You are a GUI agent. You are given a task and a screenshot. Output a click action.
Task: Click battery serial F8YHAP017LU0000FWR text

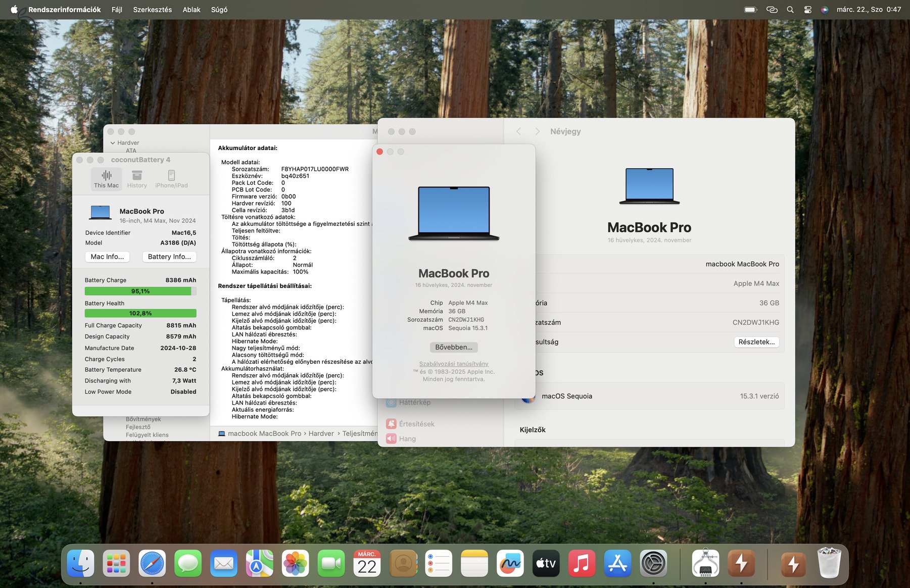315,169
